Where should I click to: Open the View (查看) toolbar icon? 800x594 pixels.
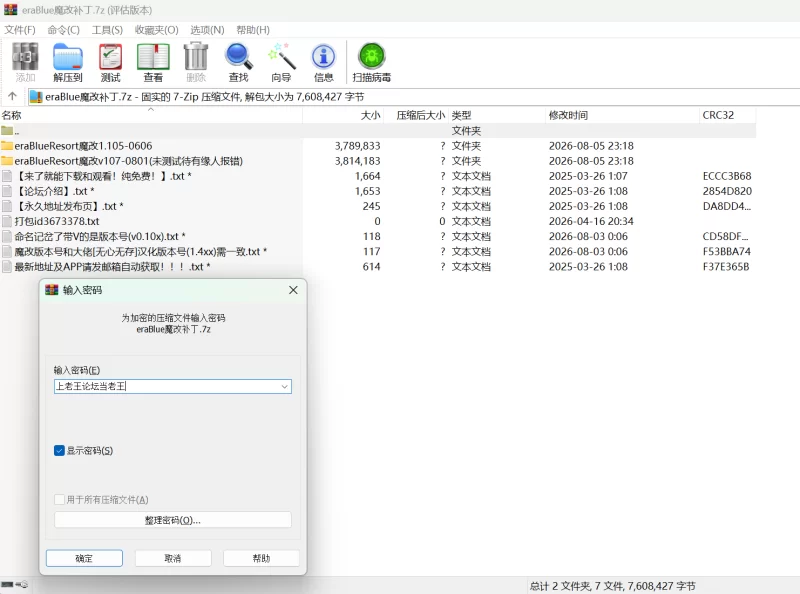pos(153,57)
